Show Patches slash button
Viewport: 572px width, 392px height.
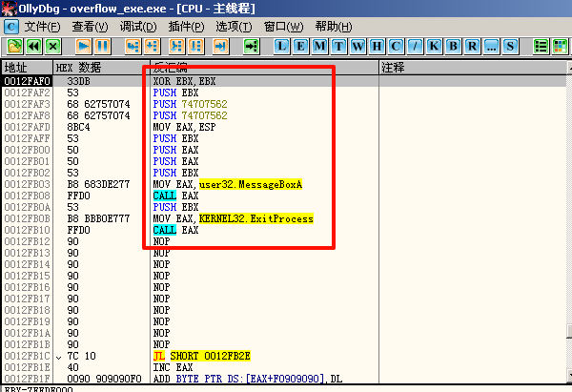coord(415,47)
